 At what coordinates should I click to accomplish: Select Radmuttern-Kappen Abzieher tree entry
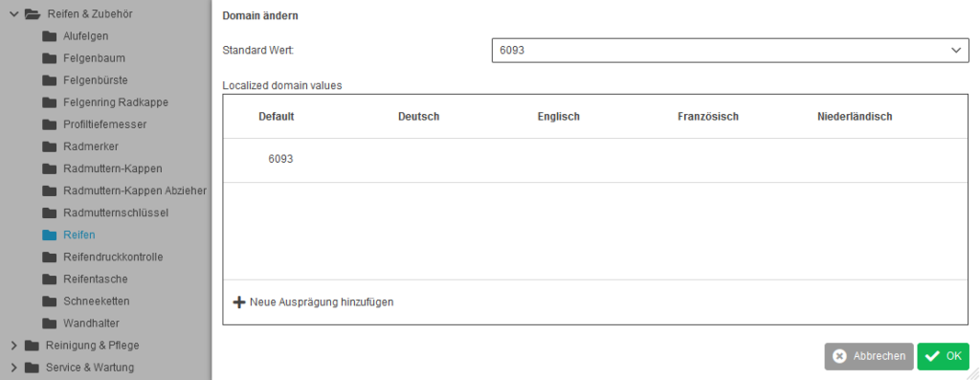(x=135, y=190)
